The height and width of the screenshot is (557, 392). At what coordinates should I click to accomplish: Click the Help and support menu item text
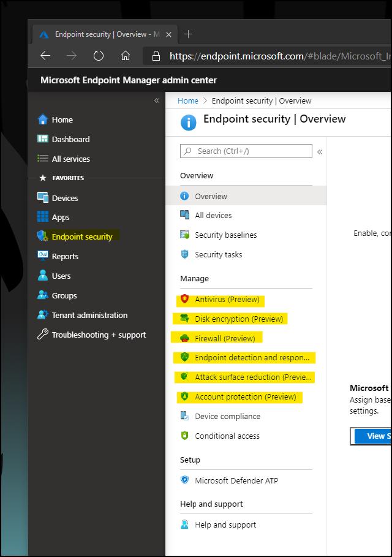[225, 525]
